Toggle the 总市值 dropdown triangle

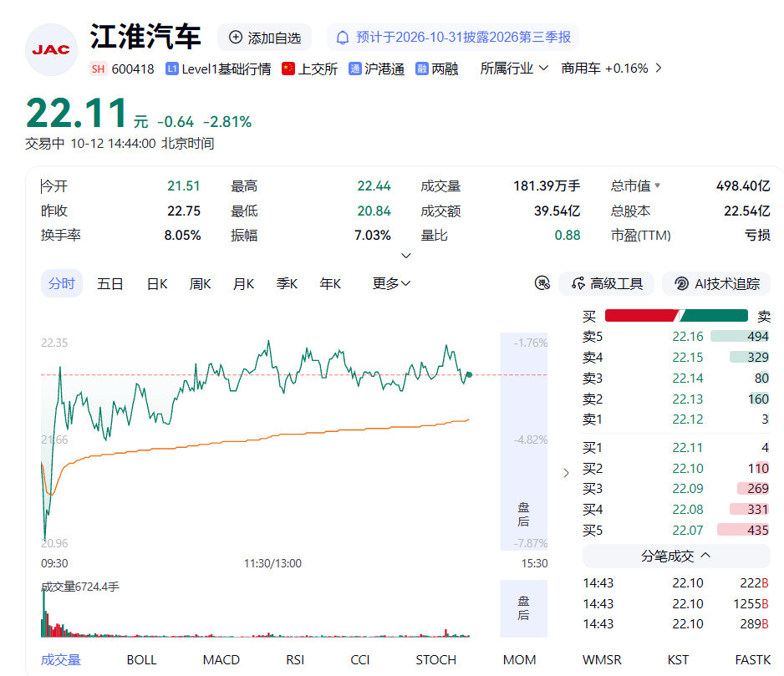[658, 186]
